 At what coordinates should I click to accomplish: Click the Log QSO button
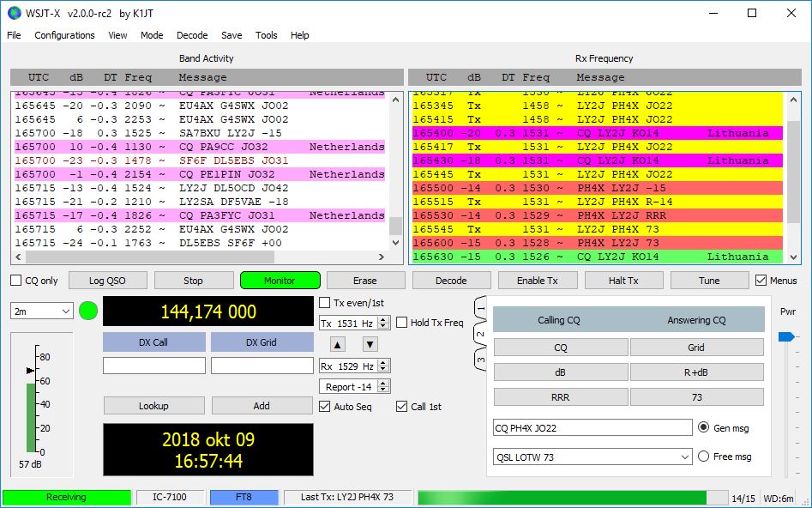click(108, 281)
